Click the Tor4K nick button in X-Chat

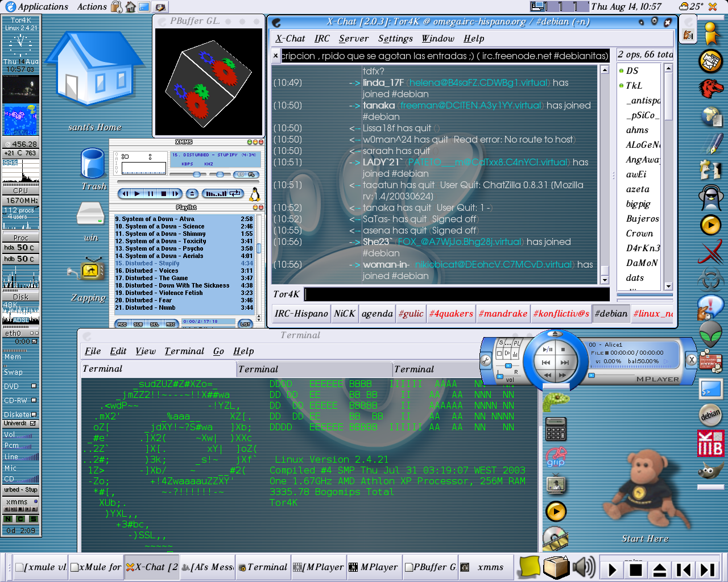coord(286,294)
